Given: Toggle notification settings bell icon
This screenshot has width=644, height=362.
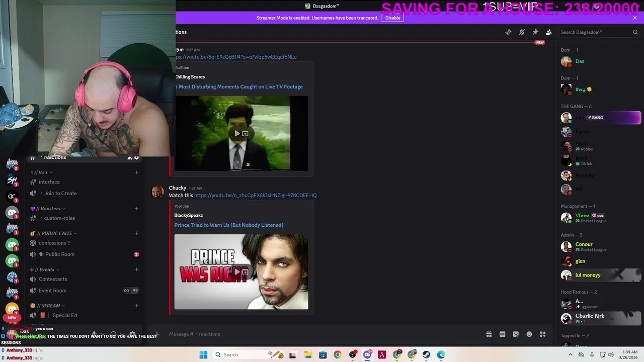Looking at the screenshot, I should (x=522, y=32).
